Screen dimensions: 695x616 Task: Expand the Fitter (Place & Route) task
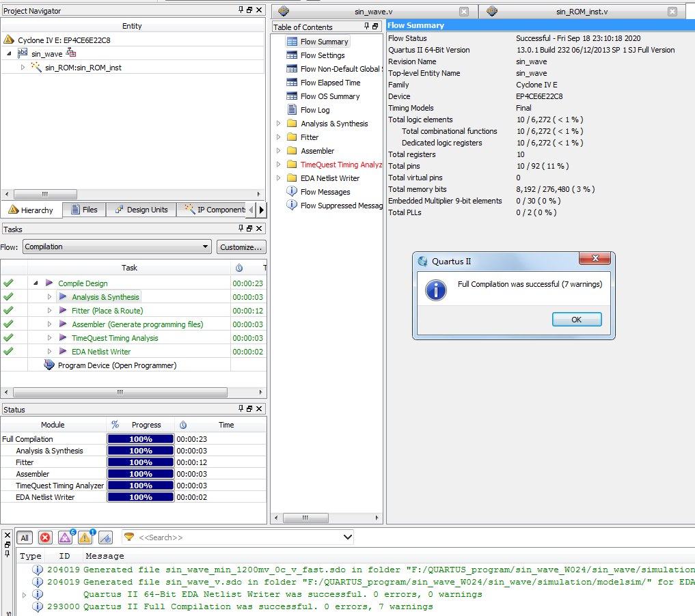coord(50,311)
